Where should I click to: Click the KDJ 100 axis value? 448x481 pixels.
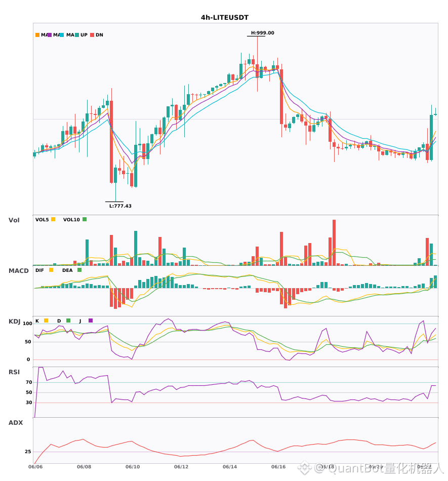(28, 324)
